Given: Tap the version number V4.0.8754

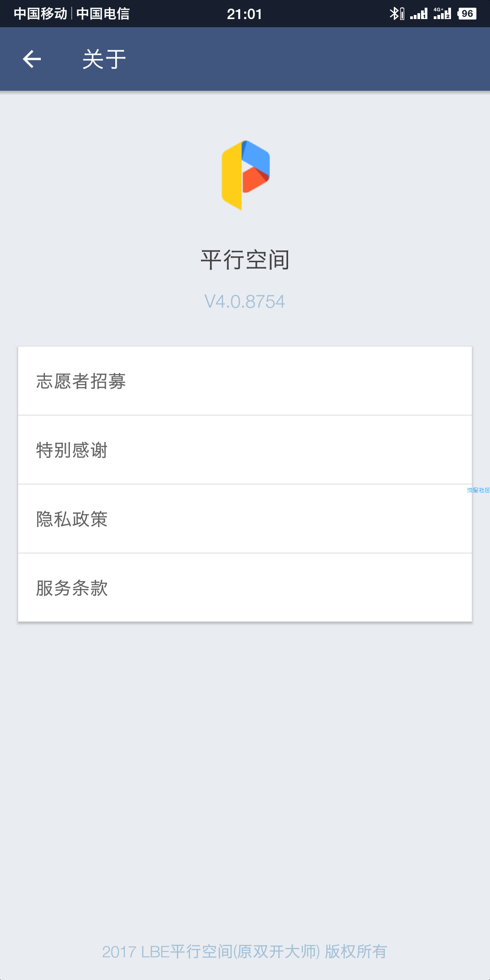Looking at the screenshot, I should click(245, 302).
